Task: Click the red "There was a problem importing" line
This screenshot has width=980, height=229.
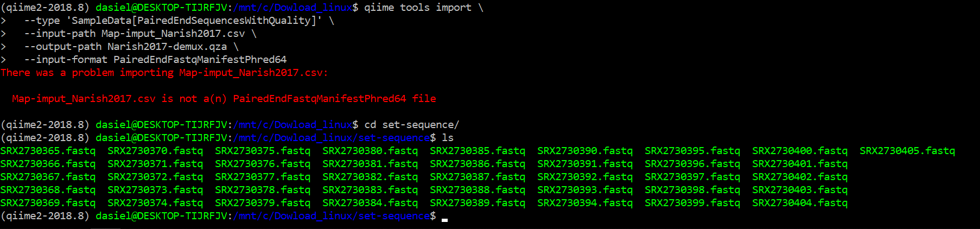Action: pyautogui.click(x=164, y=73)
